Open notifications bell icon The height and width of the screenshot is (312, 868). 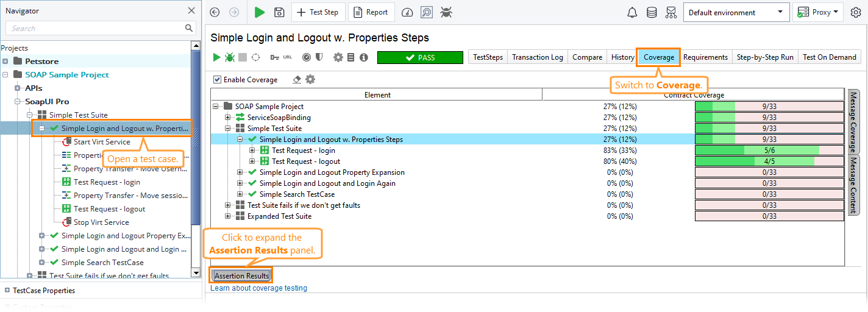coord(633,12)
